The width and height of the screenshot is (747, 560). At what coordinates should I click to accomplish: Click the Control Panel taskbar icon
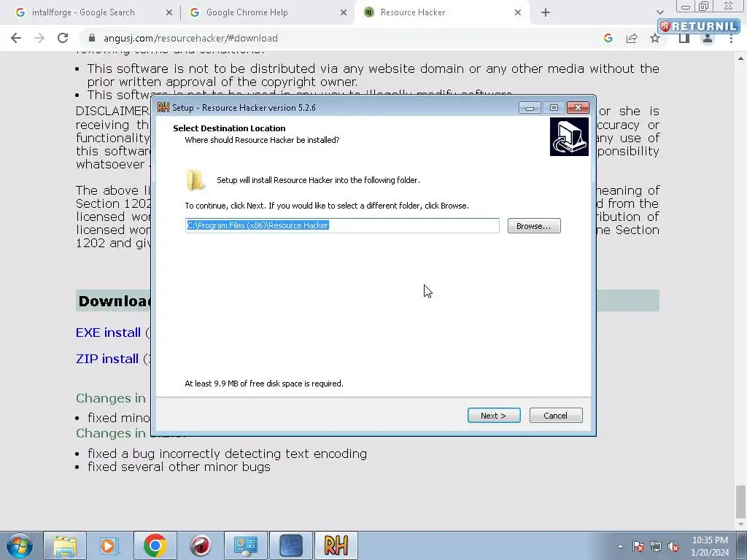(245, 545)
